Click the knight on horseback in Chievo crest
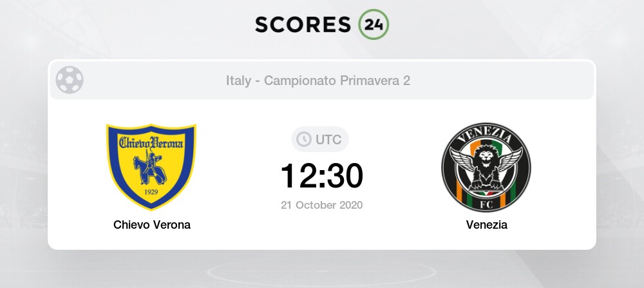Screen dimensions: 644x288 point(149,169)
